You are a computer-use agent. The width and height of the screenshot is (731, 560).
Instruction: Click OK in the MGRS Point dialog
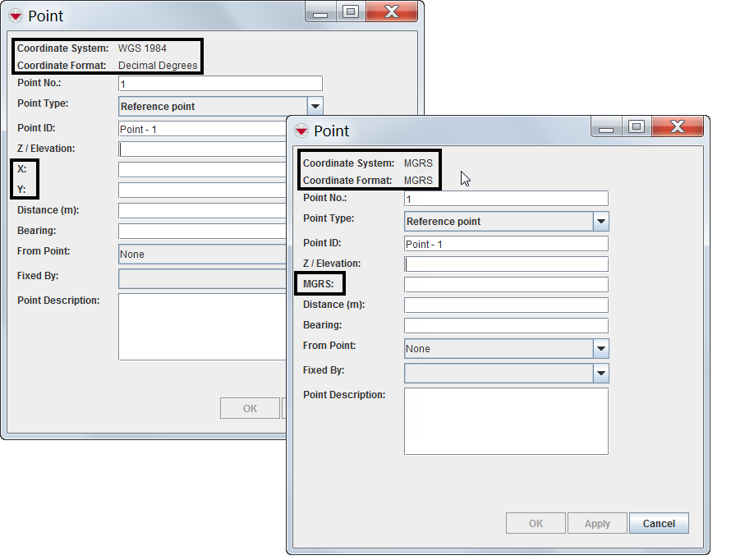pyautogui.click(x=536, y=523)
